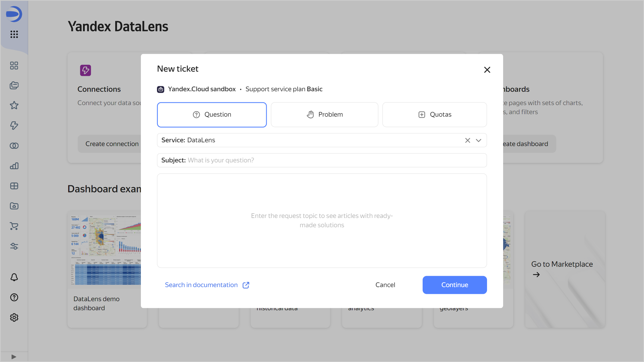
Task: Close the New ticket dialog
Action: point(487,70)
